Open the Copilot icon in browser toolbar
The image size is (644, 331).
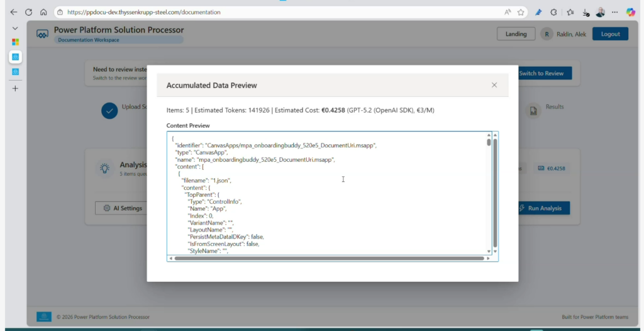[x=631, y=12]
